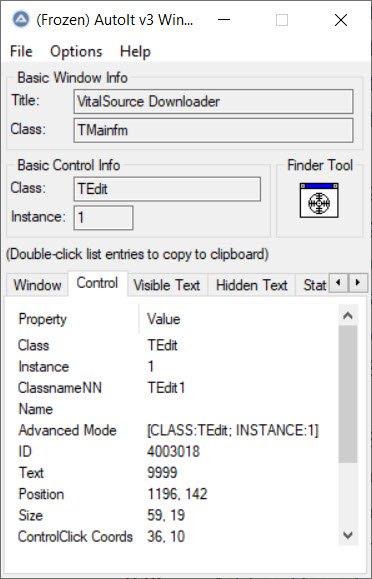Switch to the Hidden Text tab
Image resolution: width=372 pixels, height=579 pixels.
(x=252, y=285)
